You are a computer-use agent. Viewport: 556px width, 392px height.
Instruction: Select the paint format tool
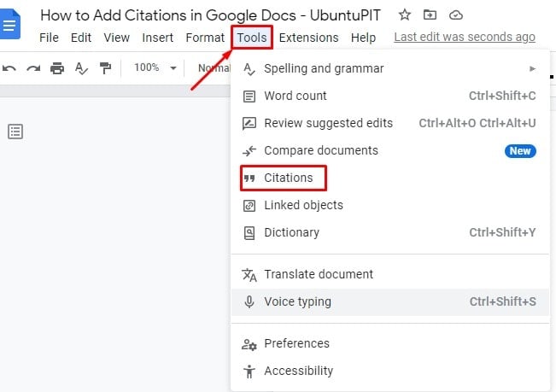tap(105, 68)
